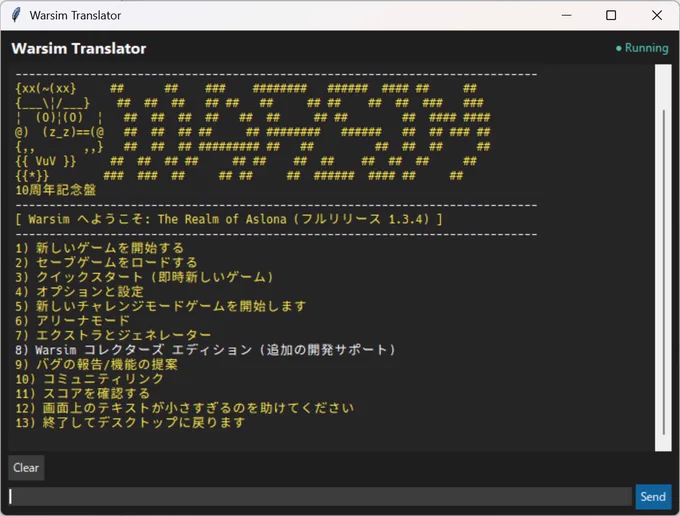The image size is (680, 516).
Task: Click the Clear button
Action: 26,468
